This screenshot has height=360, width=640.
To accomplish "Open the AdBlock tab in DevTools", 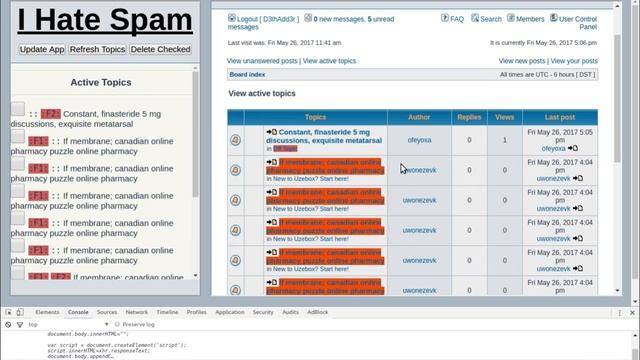I will pos(318,312).
